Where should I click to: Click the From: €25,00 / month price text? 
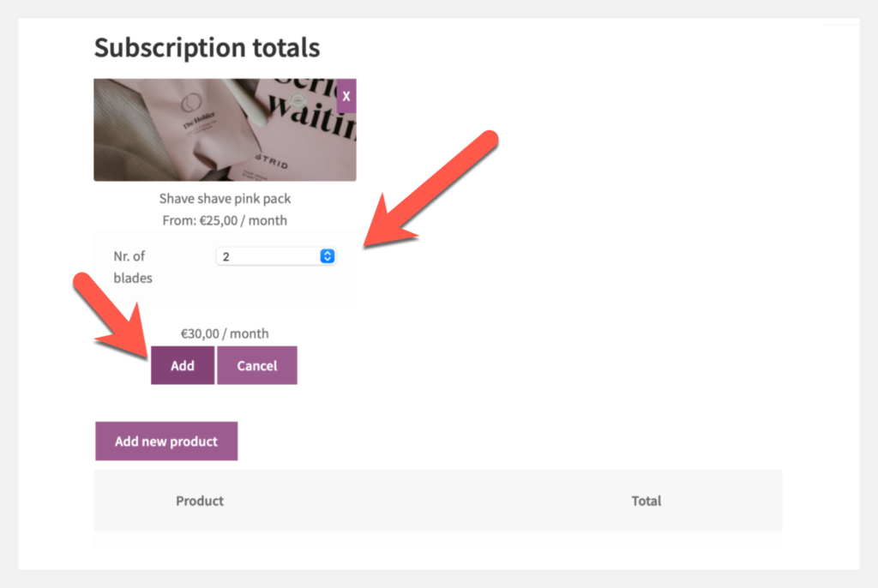[x=225, y=220]
